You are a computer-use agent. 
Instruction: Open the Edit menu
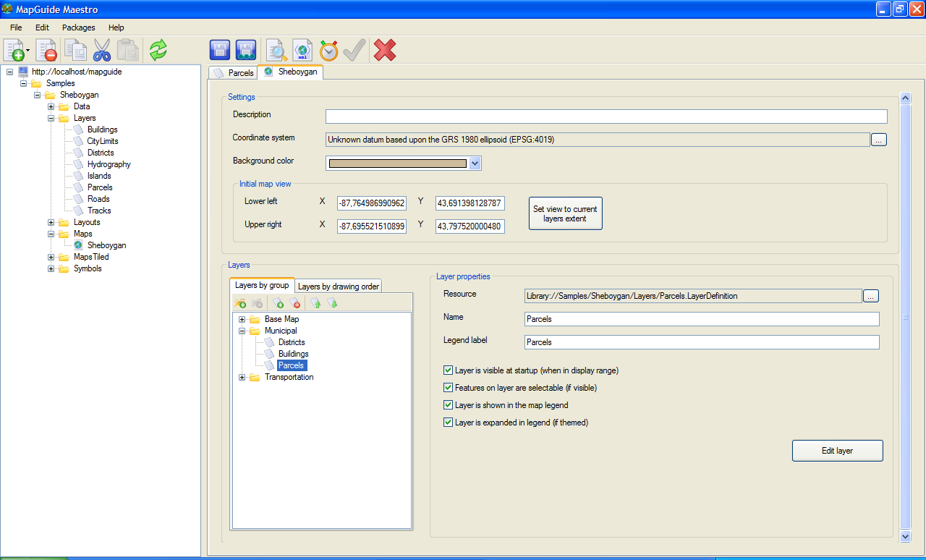point(42,27)
